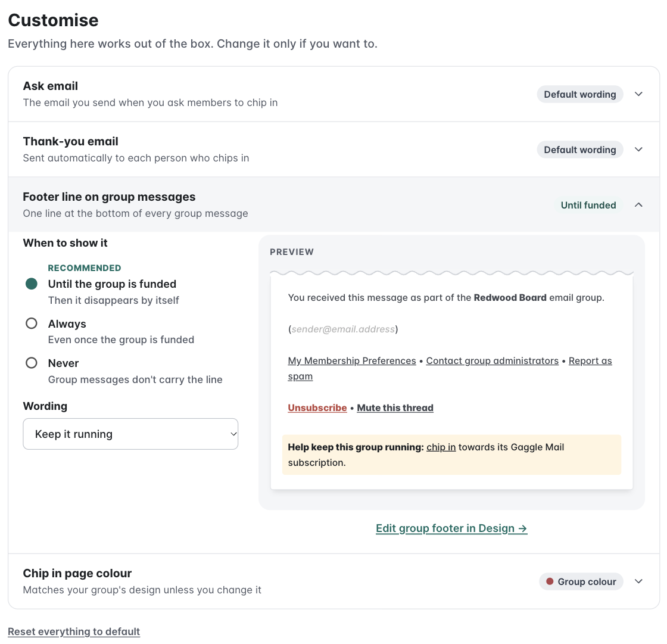The width and height of the screenshot is (667, 644).
Task: Select 'Until the group is funded' radio
Action: click(x=32, y=284)
